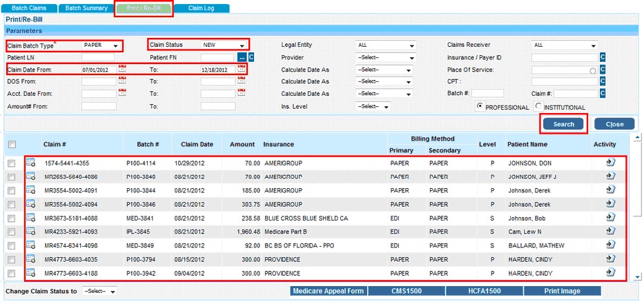Check the select-all claims header checkbox
This screenshot has height=304, width=644.
12,145
